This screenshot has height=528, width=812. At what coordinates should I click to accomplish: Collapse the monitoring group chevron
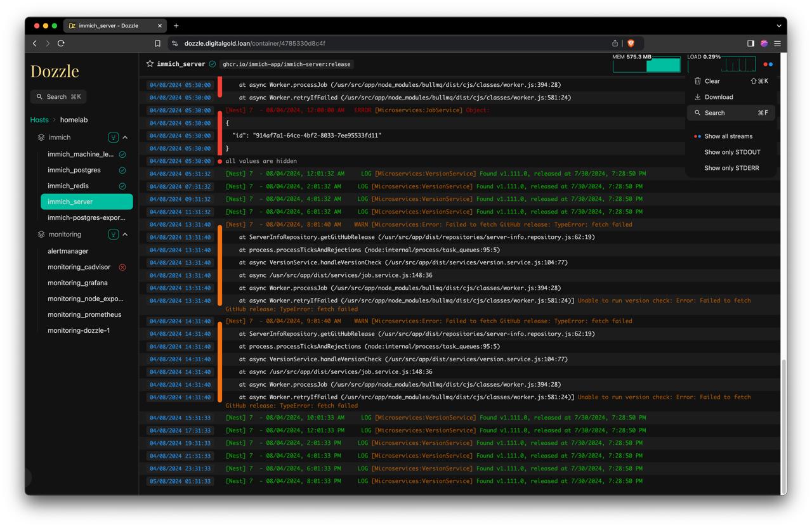point(125,235)
